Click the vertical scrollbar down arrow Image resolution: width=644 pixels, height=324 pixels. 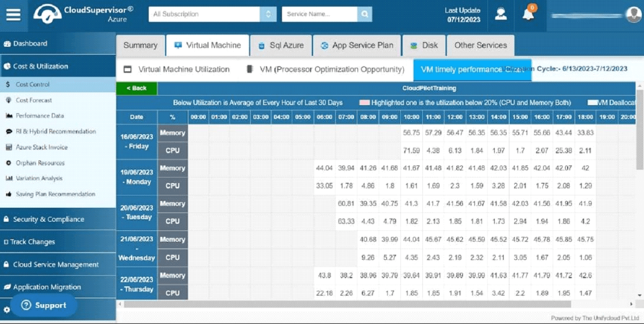pos(640,296)
